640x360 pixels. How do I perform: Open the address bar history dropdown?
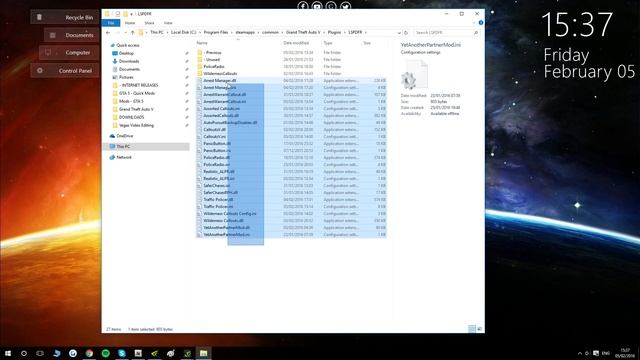[x=399, y=32]
